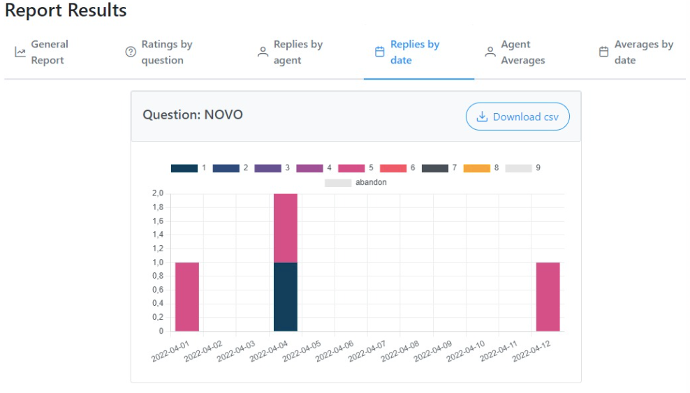Screen dimensions: 690x393
Task: Click the Averages by date calendar icon
Action: (604, 52)
